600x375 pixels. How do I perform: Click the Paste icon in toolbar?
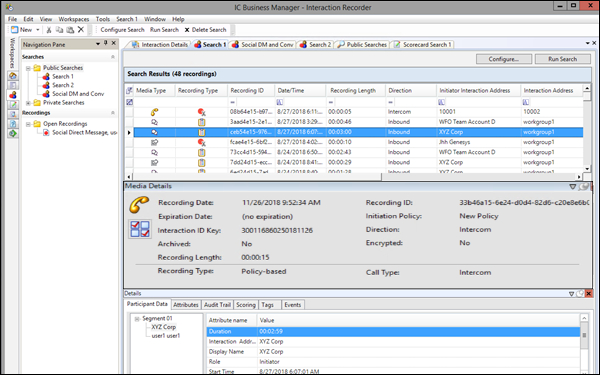coord(70,29)
